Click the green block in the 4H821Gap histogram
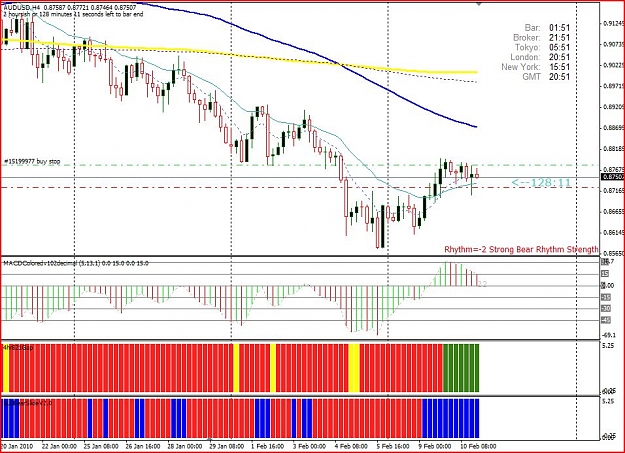The width and height of the screenshot is (625, 453). tap(461, 368)
